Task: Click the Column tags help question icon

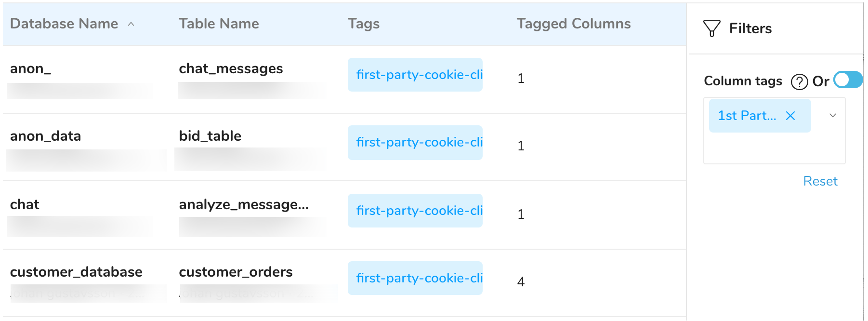Action: [799, 82]
